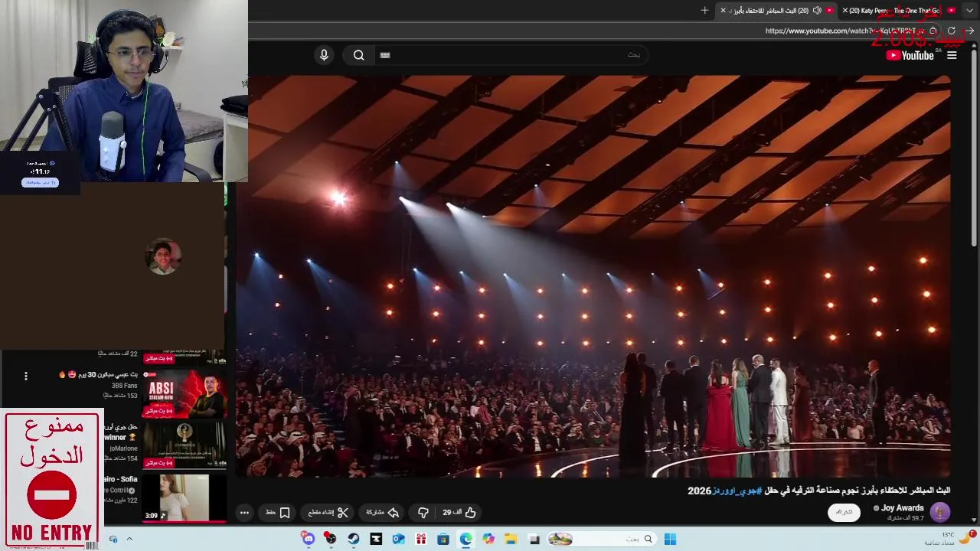The image size is (980, 551).
Task: Open the Windows Start menu
Action: [x=670, y=540]
